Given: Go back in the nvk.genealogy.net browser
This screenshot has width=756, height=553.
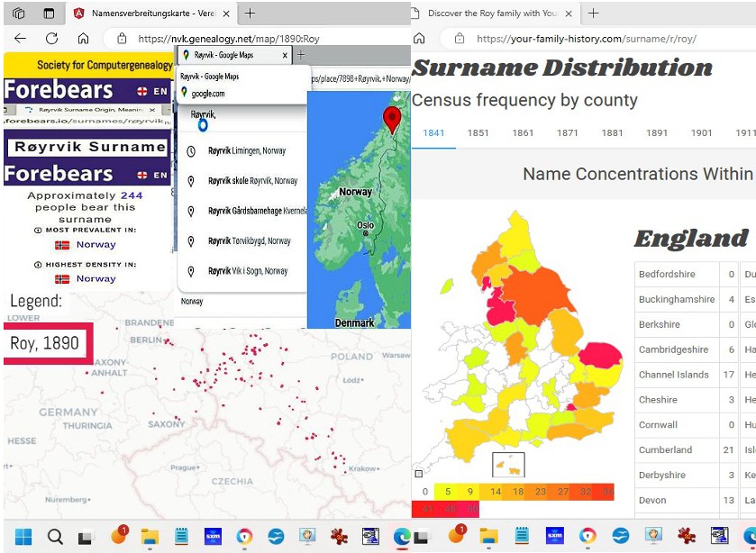Looking at the screenshot, I should point(20,39).
